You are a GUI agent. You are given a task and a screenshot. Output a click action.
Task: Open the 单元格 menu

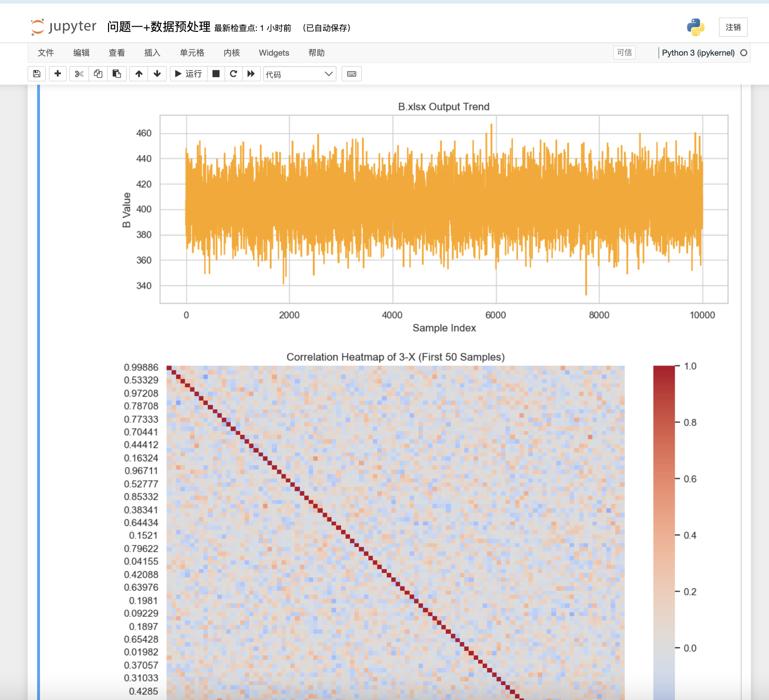[192, 53]
